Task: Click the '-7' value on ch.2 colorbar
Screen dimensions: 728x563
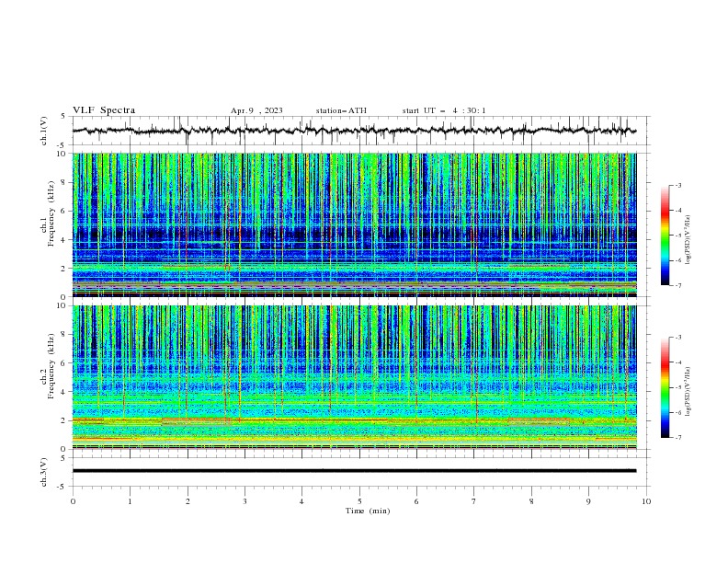Action: pyautogui.click(x=677, y=438)
